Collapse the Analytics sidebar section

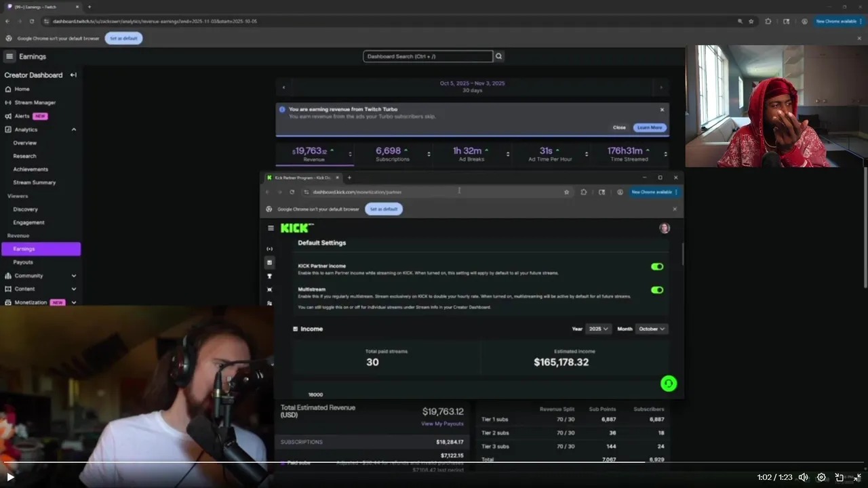(x=74, y=129)
